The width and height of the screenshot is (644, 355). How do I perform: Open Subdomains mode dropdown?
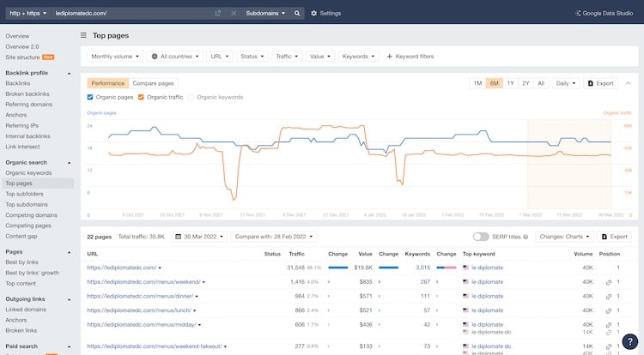coord(265,13)
